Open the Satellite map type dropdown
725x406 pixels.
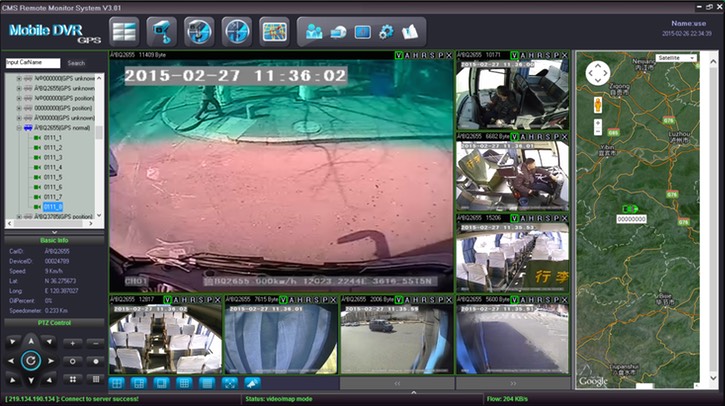[677, 58]
